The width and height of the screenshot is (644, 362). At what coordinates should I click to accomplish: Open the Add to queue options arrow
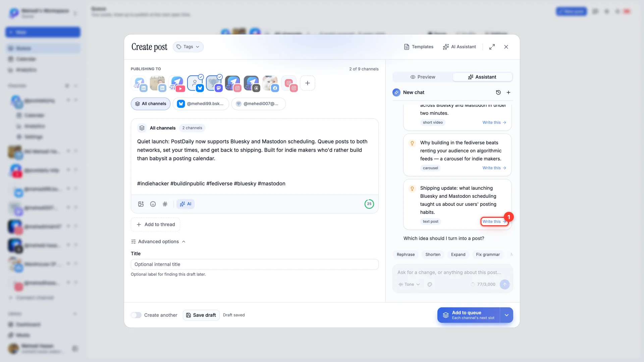506,315
